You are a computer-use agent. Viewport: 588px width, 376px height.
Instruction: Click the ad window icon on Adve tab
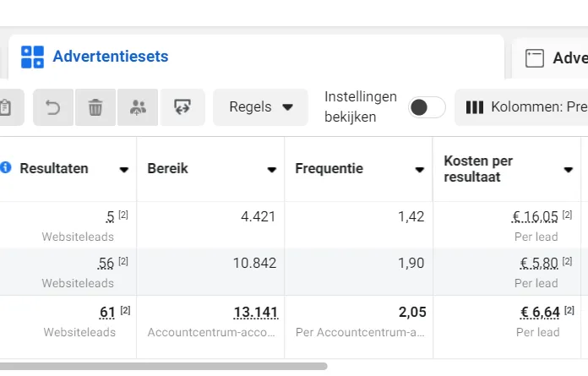[535, 58]
